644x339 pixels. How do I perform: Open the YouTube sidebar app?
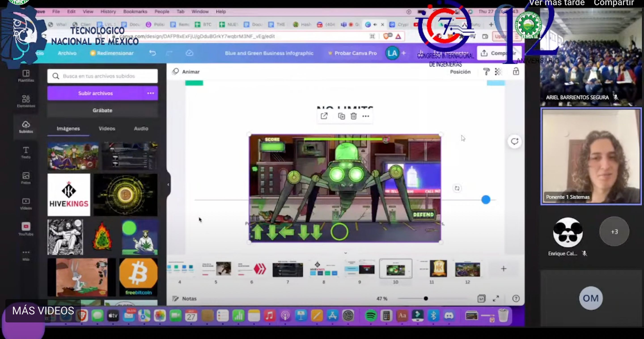(x=26, y=229)
